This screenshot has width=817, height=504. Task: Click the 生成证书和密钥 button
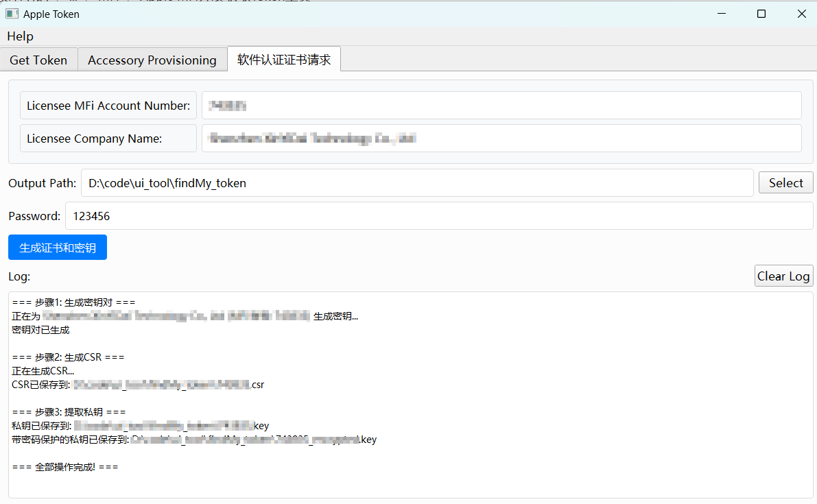coord(58,248)
